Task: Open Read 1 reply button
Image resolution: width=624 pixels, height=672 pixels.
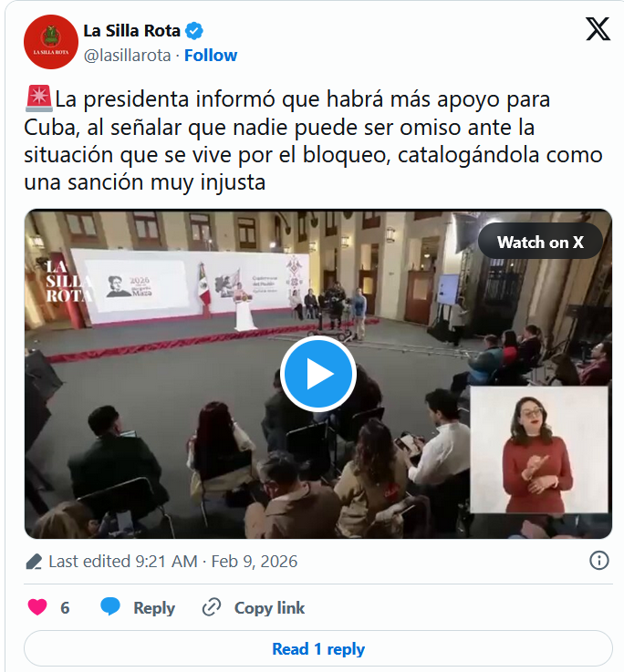Action: 318,649
